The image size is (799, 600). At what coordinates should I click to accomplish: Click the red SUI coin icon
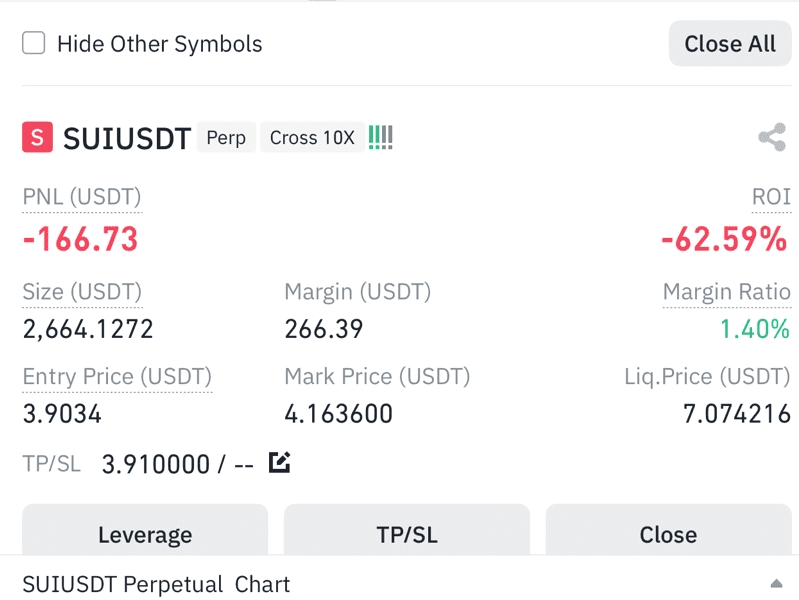click(x=37, y=137)
